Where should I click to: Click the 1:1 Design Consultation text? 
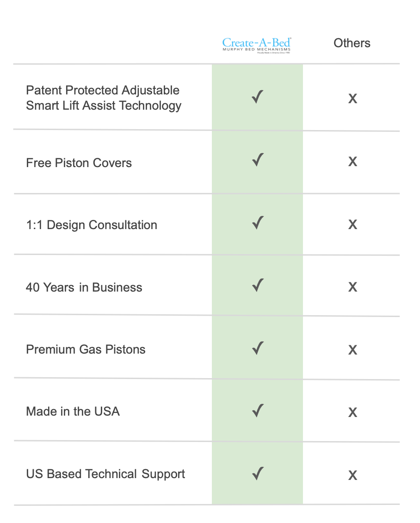click(92, 225)
